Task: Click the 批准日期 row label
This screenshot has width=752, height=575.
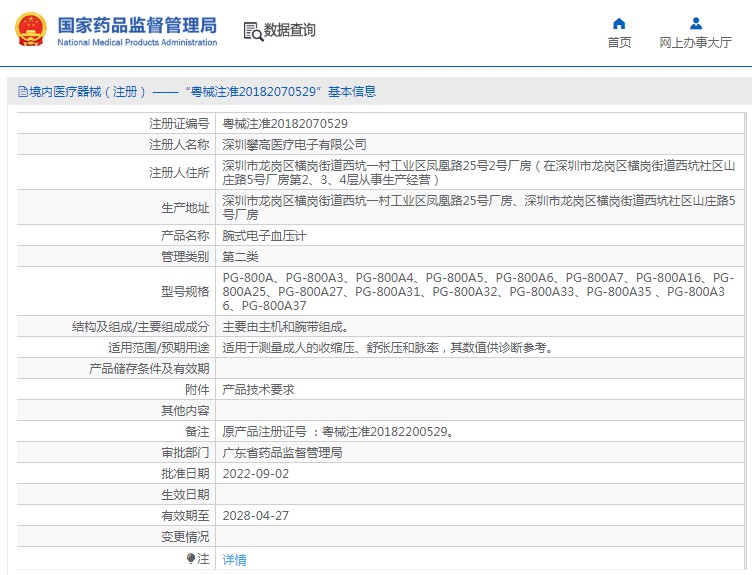Action: [x=185, y=474]
